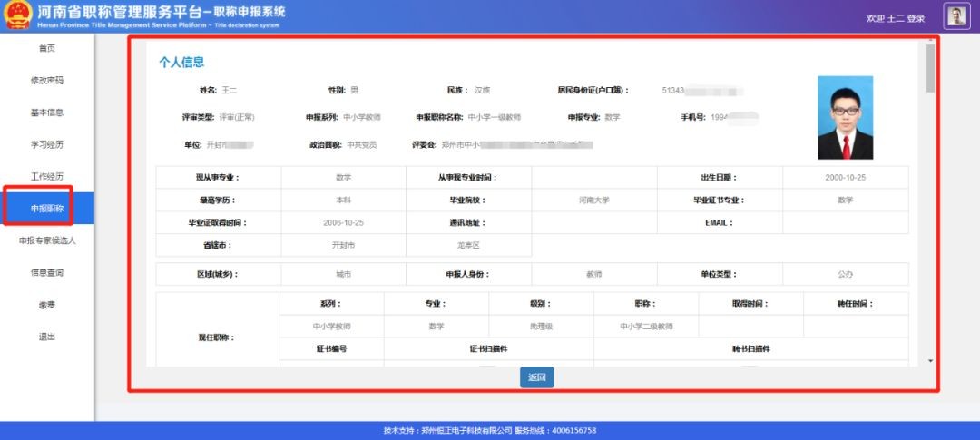The image size is (980, 440).
Task: Click the applicant ID photo
Action: point(845,118)
